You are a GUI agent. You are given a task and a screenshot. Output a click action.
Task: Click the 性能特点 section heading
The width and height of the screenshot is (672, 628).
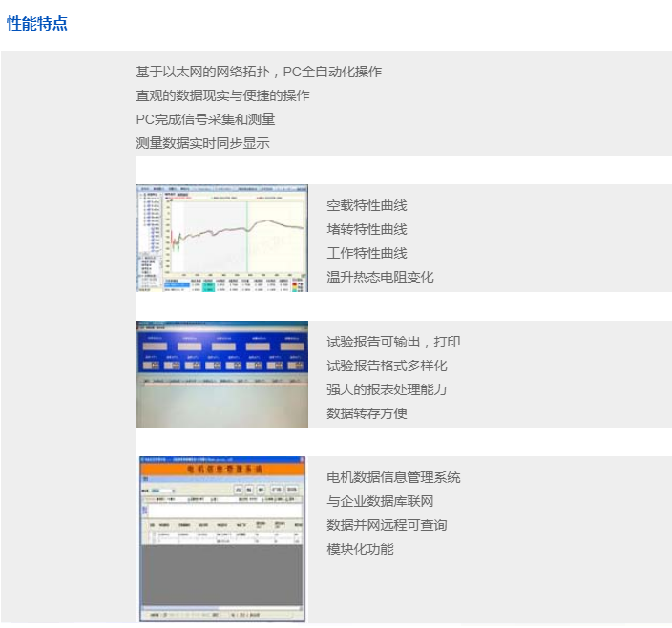click(x=37, y=24)
